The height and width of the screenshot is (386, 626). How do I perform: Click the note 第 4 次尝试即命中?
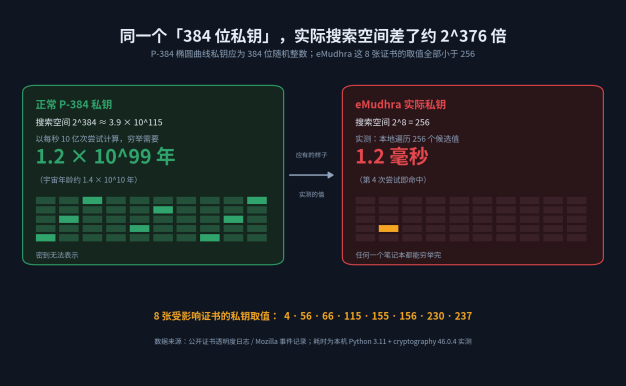coord(393,180)
